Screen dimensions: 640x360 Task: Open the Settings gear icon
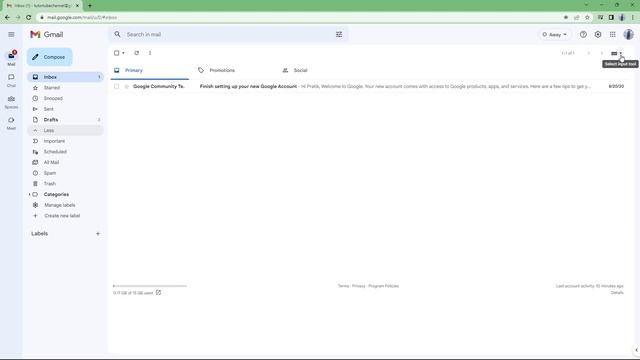[x=598, y=35]
